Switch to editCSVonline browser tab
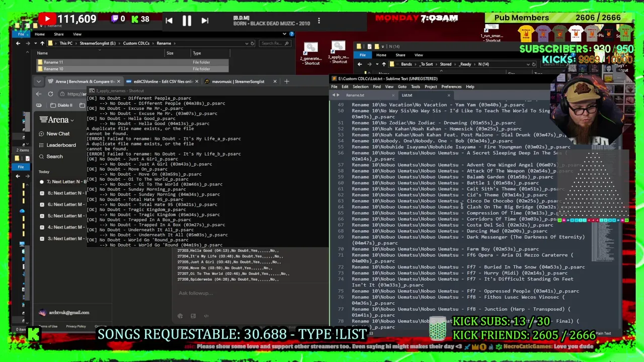 162,81
